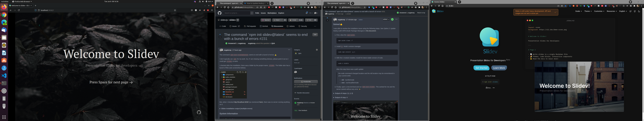Screen dimensions: 644x121
Task: Show Applications grid in the dock
Action: click(x=4, y=117)
